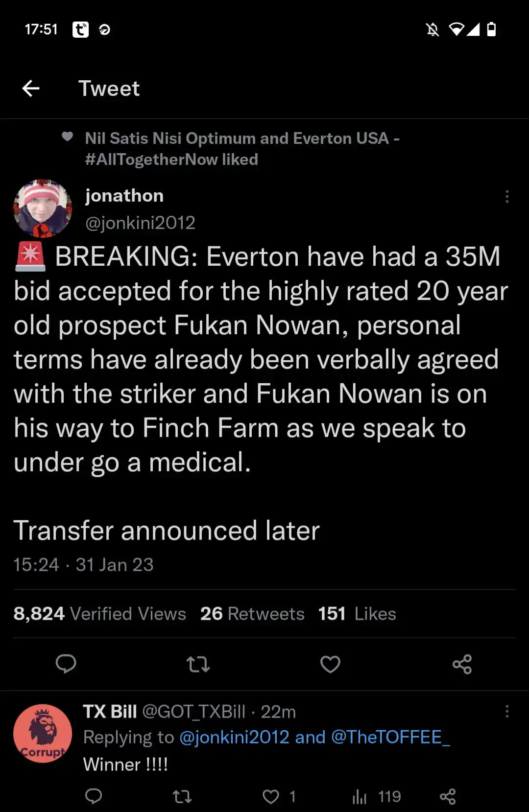Viewport: 529px width, 812px height.
Task: Open TX Bill's profile avatar
Action: coord(43,733)
